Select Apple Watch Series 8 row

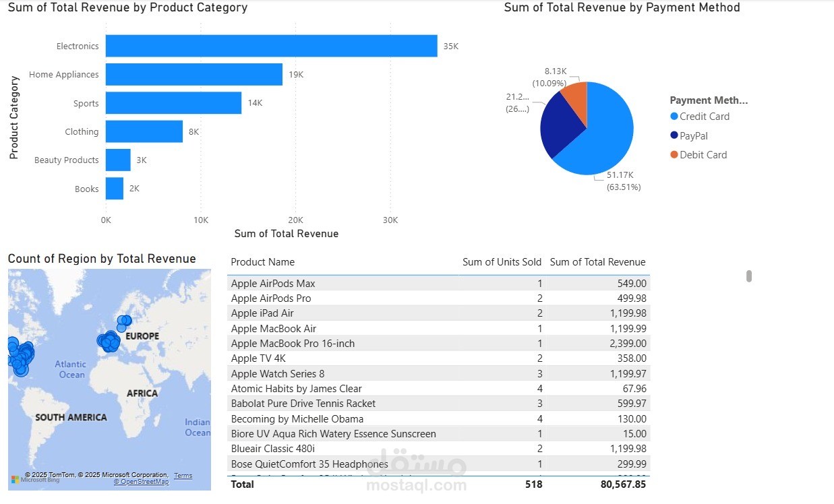(439, 374)
